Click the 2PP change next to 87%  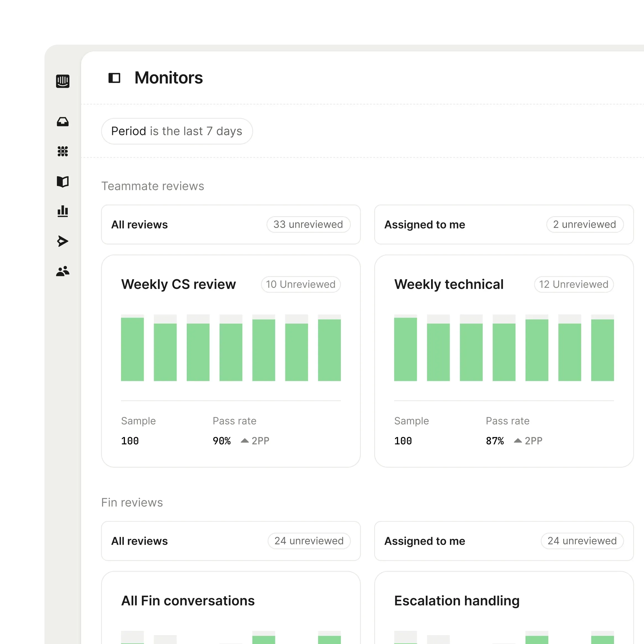tap(528, 441)
